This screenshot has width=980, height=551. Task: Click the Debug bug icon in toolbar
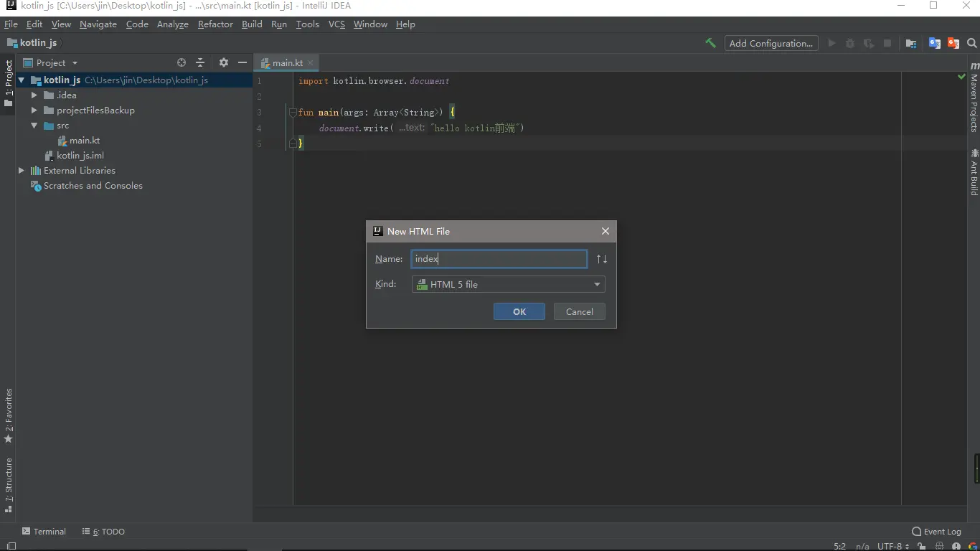(850, 43)
